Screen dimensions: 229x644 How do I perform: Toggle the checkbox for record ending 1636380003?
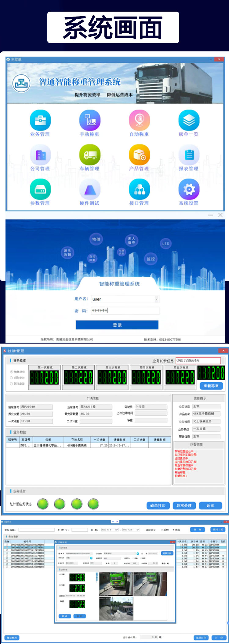7,567
